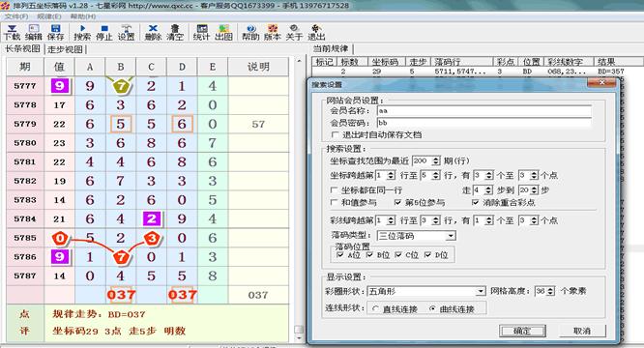Click the 取消 button in search settings
Screen dimensions: 644x348
pyautogui.click(x=582, y=331)
